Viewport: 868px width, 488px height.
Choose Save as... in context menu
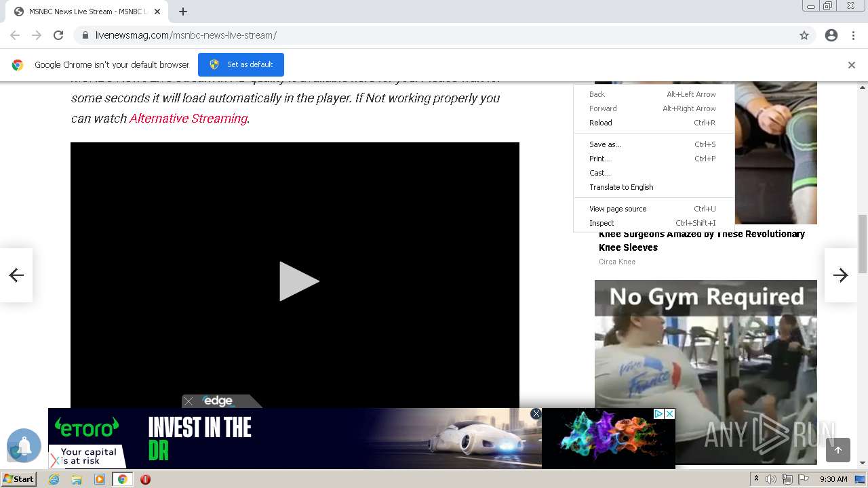(x=654, y=144)
